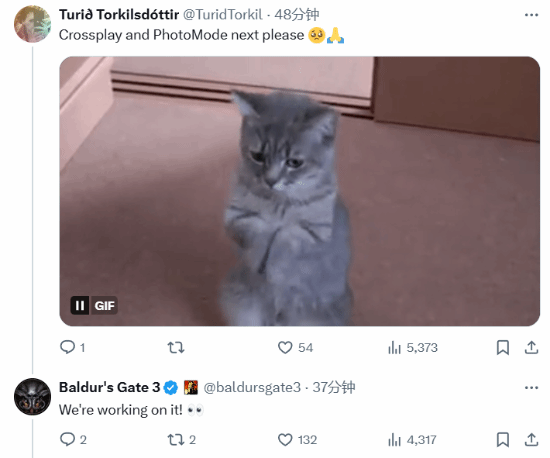Bookmark the Baldur's Gate 3 reply
Screen dimensions: 550x458
pyautogui.click(x=503, y=439)
